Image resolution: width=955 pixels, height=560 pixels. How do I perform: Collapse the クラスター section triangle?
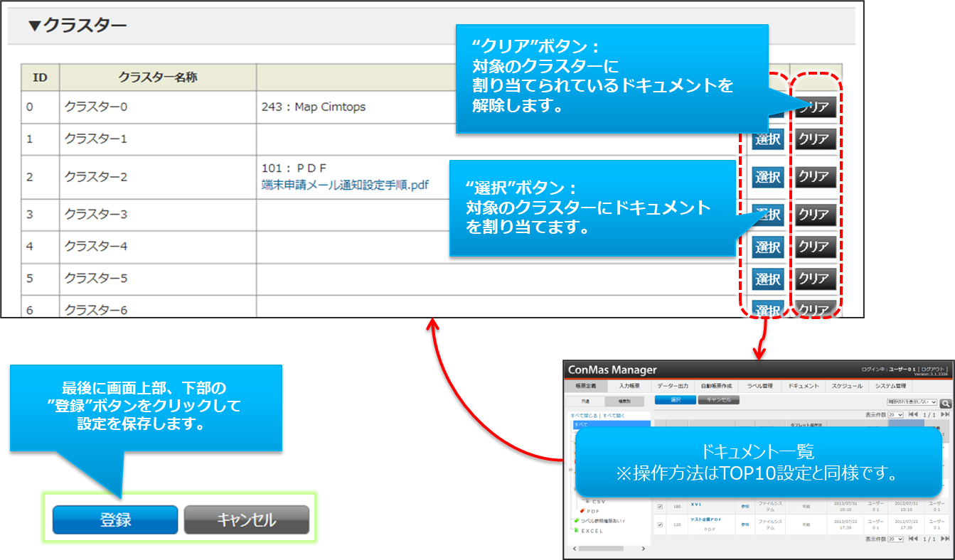[x=34, y=26]
